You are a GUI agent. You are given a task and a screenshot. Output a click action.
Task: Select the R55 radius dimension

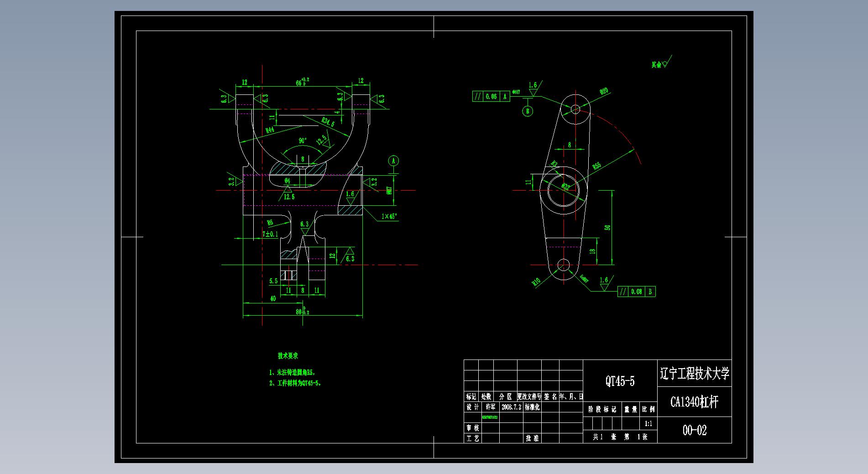[x=596, y=166]
